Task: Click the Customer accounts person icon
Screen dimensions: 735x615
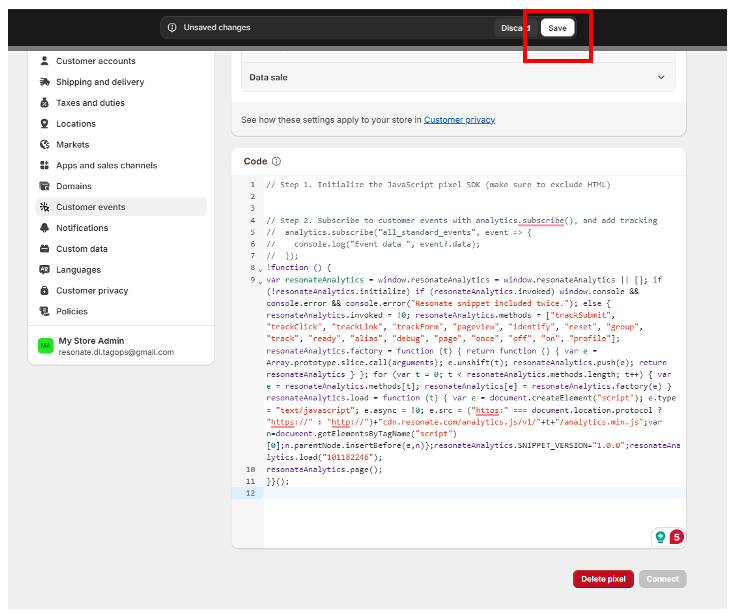Action: [x=45, y=61]
